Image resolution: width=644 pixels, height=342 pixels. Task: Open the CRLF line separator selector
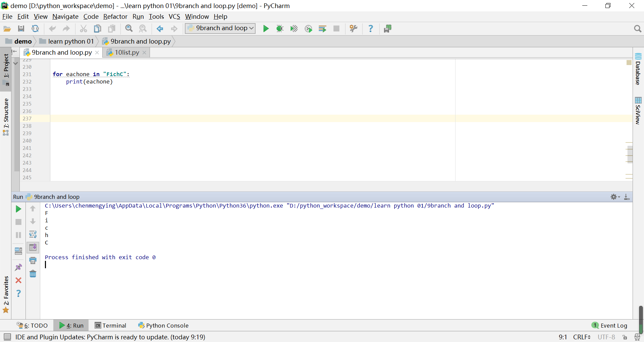[x=582, y=337]
